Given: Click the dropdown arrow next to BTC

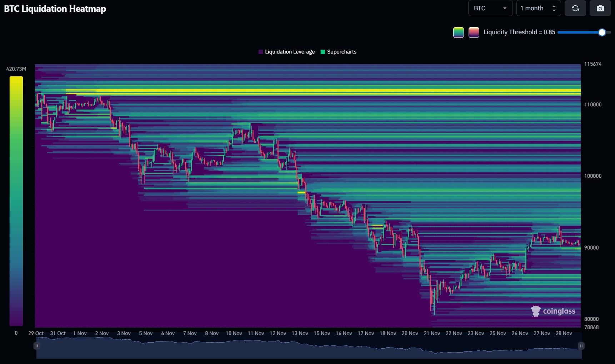Looking at the screenshot, I should [505, 8].
